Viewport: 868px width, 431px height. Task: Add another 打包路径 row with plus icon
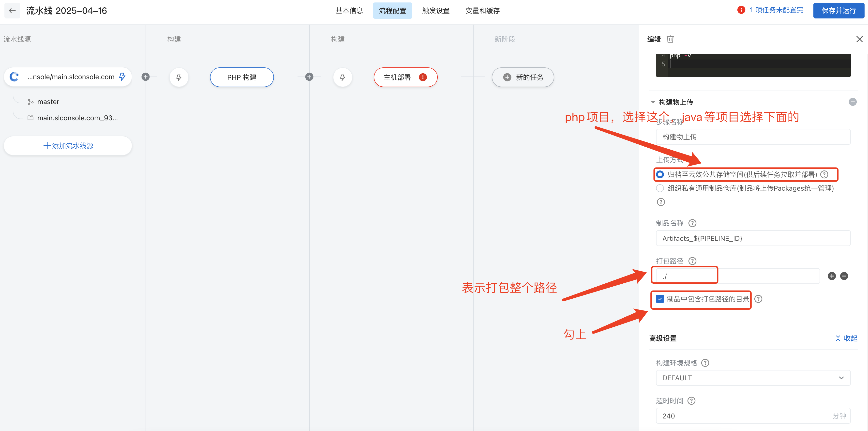click(831, 276)
